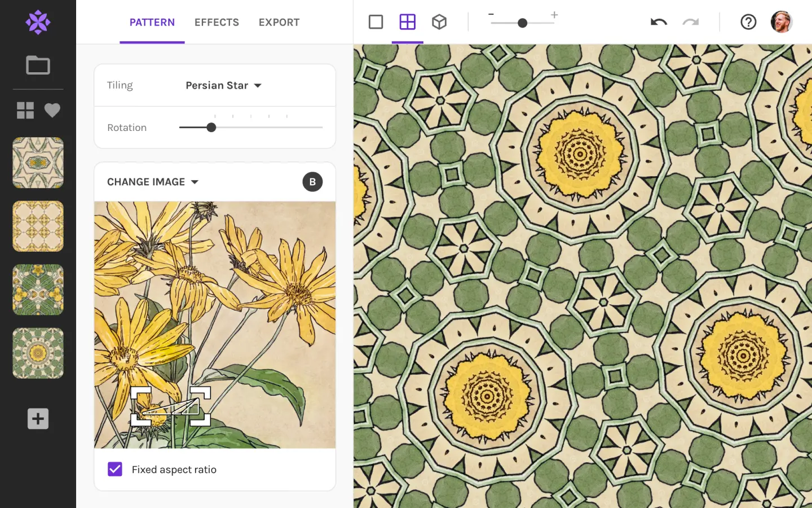The height and width of the screenshot is (508, 812).
Task: Switch to single tile view icon
Action: click(376, 22)
